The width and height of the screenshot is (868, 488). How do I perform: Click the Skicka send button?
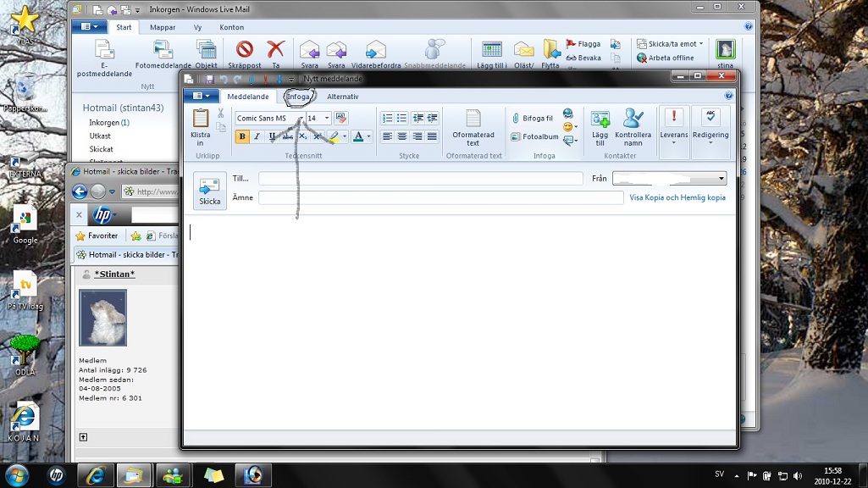point(209,191)
